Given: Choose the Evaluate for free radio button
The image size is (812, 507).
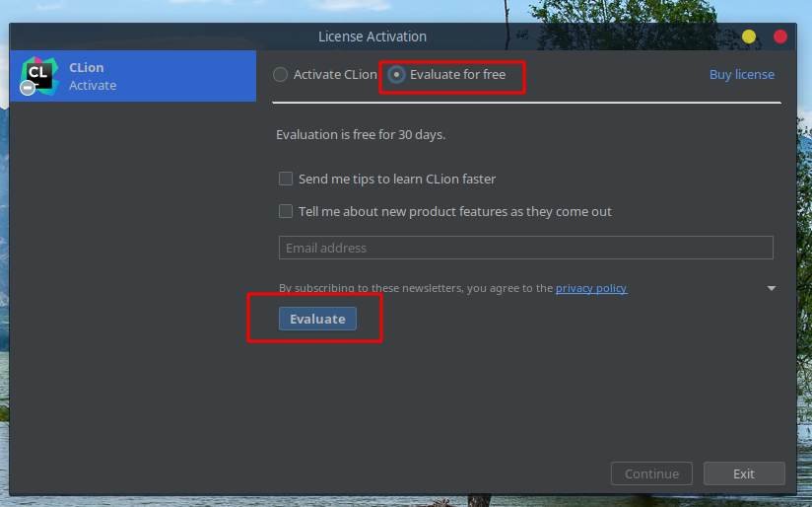Looking at the screenshot, I should coord(396,75).
